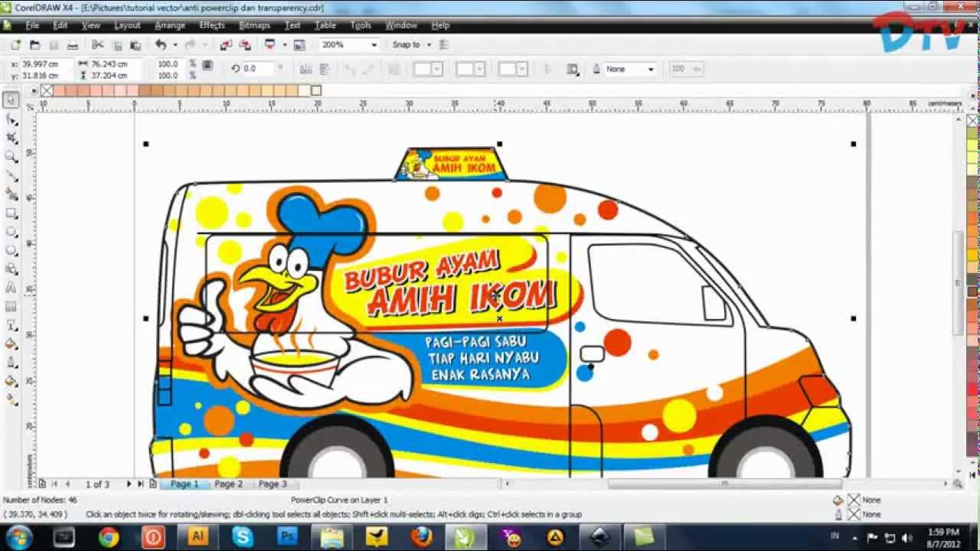Open the Bitmaps menu
980x551 pixels.
point(254,25)
